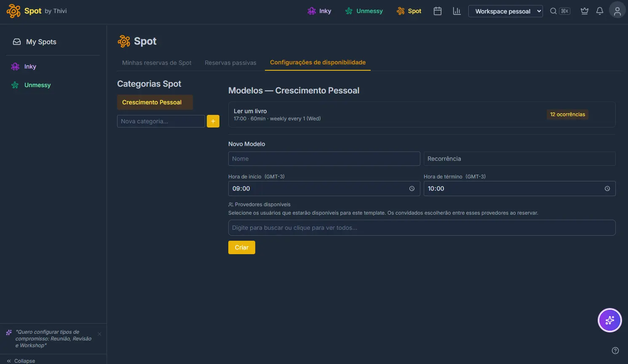Viewport: 628px width, 364px height.
Task: Click the sparkle icon beside suggestion
Action: 9,332
